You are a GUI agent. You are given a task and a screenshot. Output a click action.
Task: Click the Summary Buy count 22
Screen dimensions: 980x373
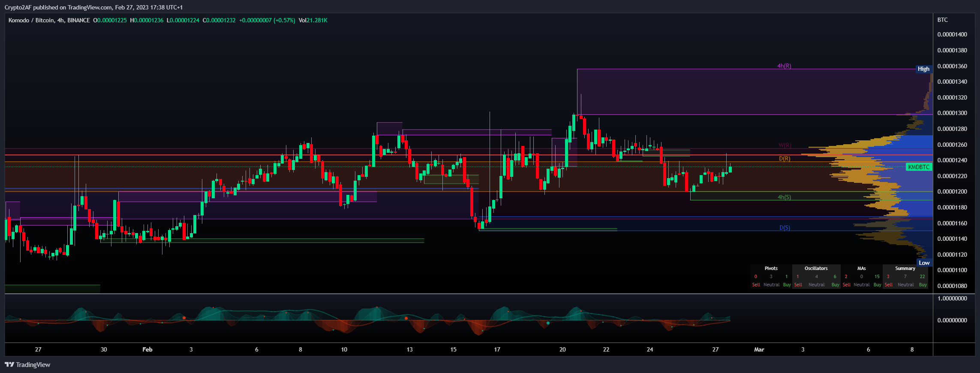point(923,276)
